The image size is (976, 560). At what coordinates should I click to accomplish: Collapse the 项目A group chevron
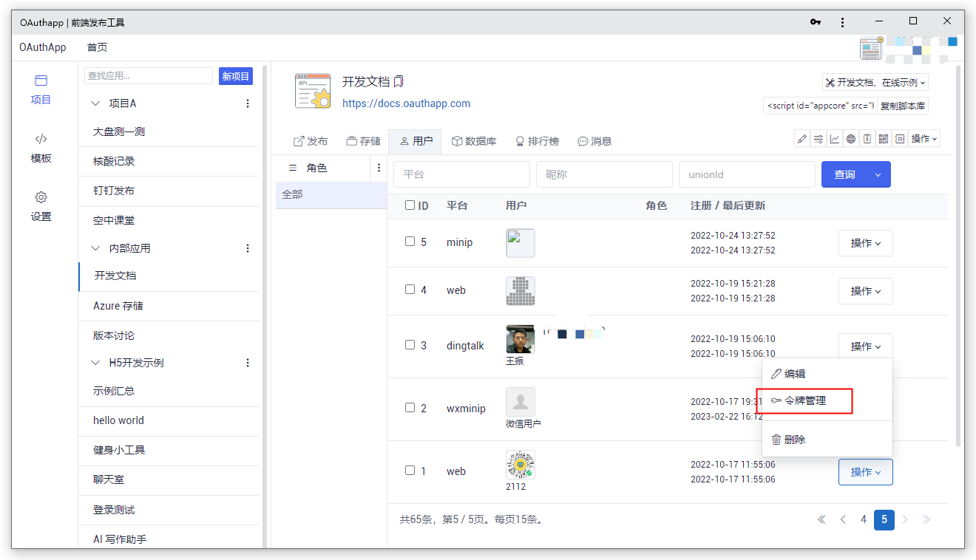(95, 103)
